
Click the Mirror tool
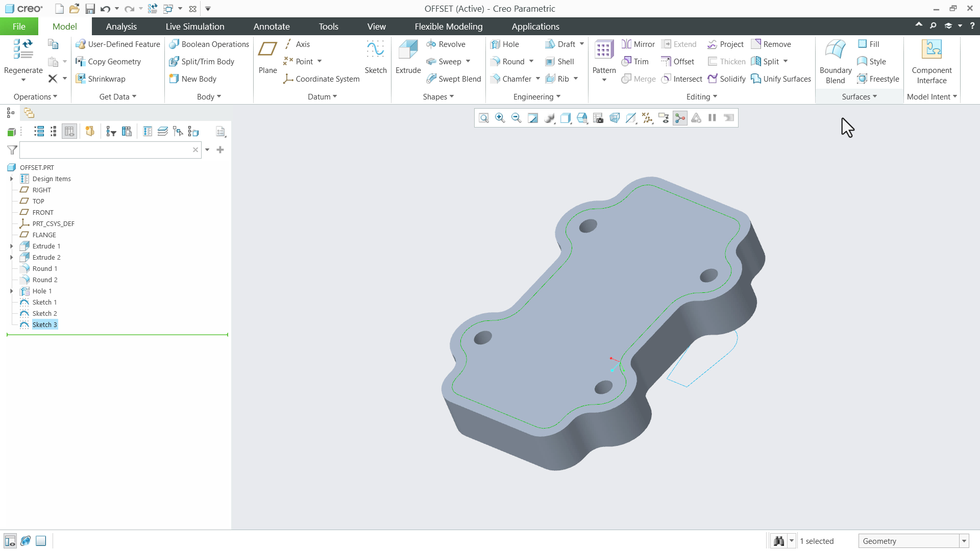pyautogui.click(x=638, y=44)
